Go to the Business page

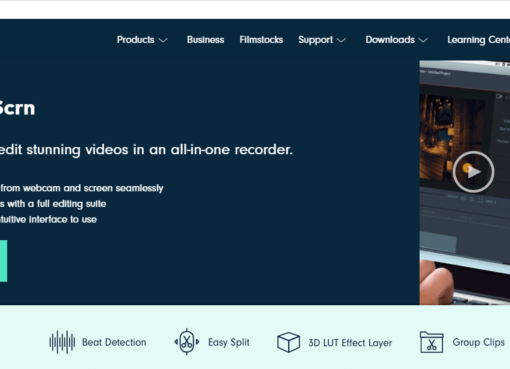205,40
